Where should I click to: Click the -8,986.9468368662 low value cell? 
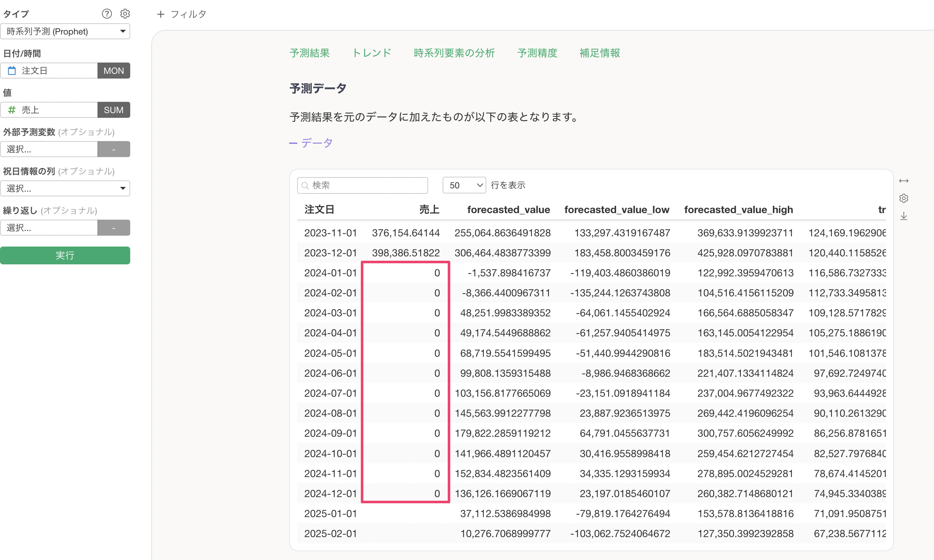[x=626, y=373]
